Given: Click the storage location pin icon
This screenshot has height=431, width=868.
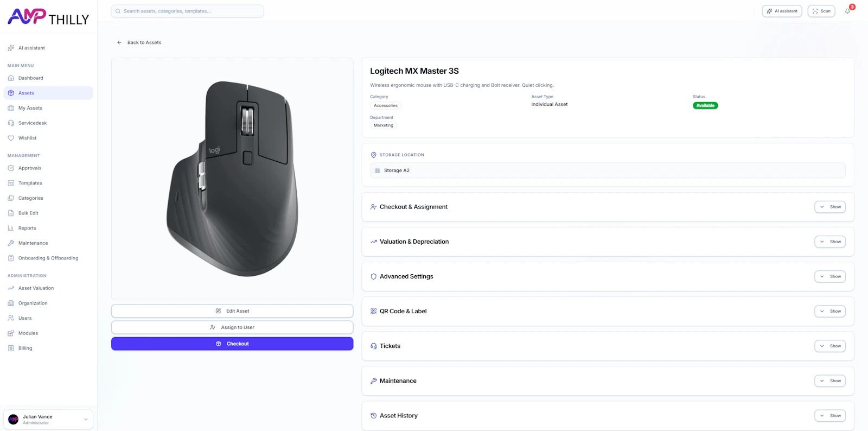Looking at the screenshot, I should coord(373,155).
